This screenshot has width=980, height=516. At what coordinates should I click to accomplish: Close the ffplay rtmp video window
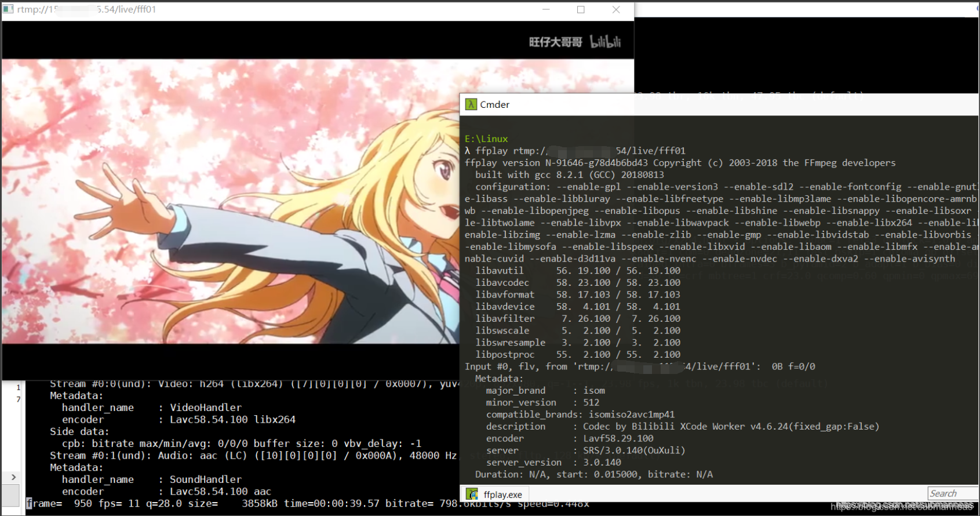tap(616, 9)
